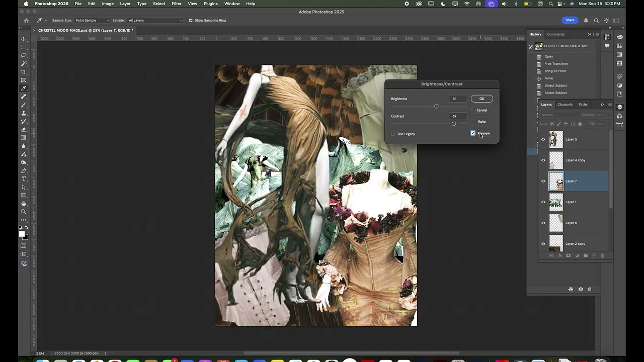Viewport: 644px width, 362px height.
Task: Select the Clone Stamp tool
Action: click(x=23, y=112)
